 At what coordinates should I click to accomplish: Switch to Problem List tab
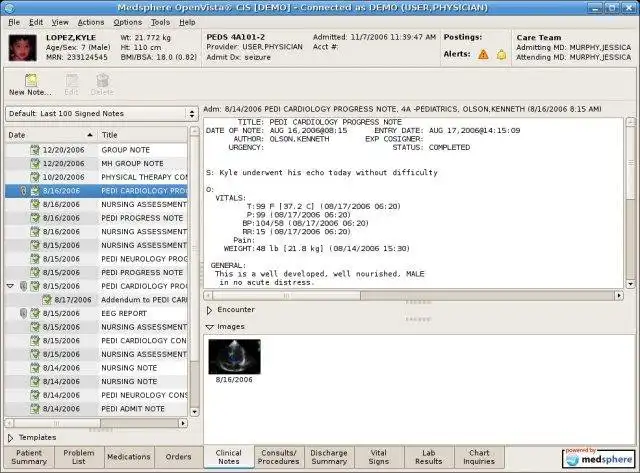point(79,457)
